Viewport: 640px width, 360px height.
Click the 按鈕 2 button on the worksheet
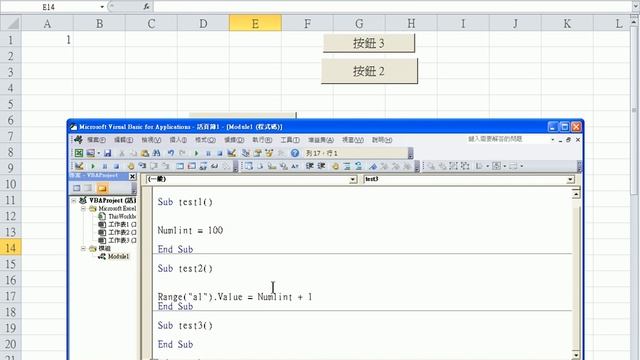tap(369, 71)
